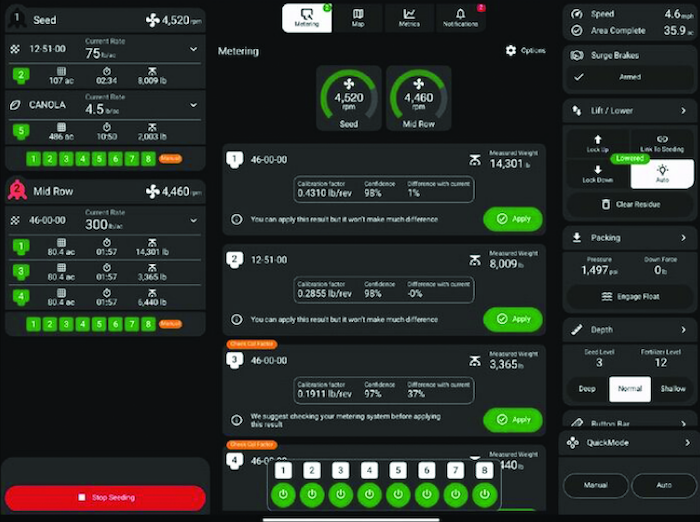The width and height of the screenshot is (700, 522).
Task: Click the Seed fan rpm gauge
Action: tap(349, 99)
